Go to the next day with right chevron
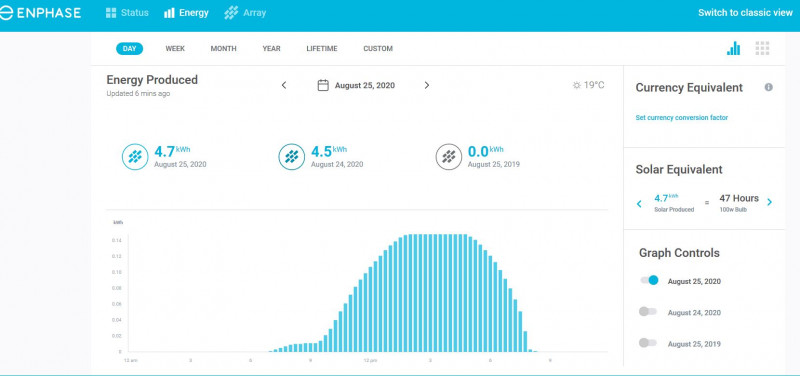This screenshot has width=800, height=376. click(427, 85)
